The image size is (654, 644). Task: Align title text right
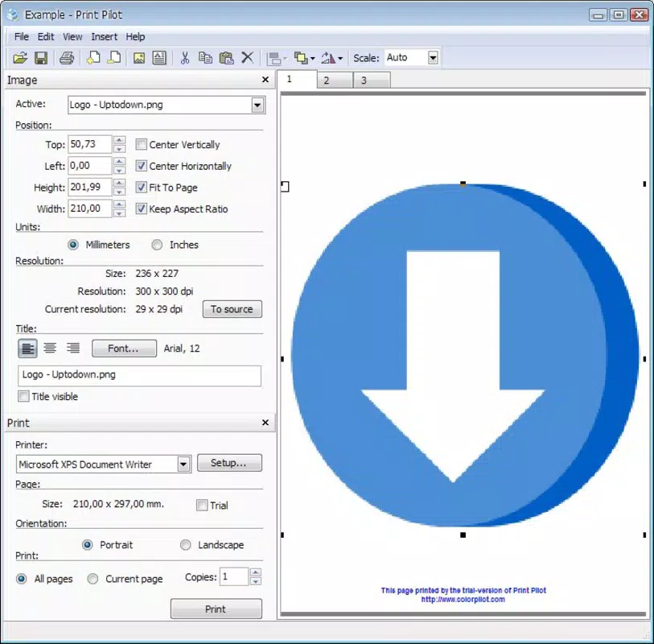[73, 348]
